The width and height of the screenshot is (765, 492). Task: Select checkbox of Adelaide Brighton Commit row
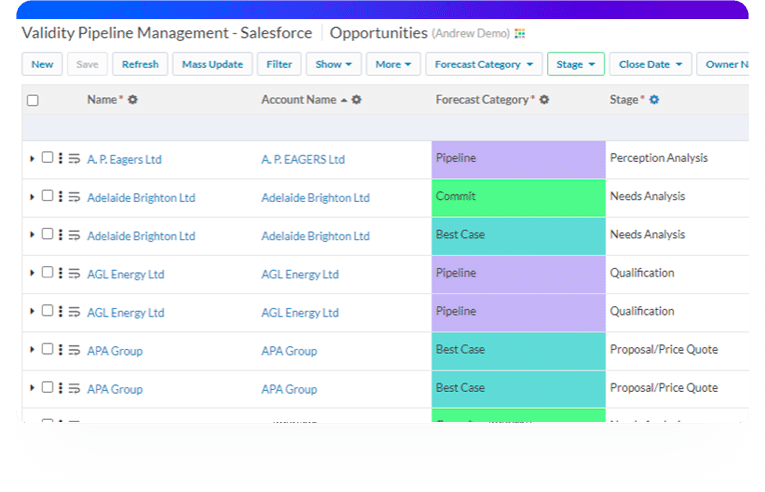47,196
